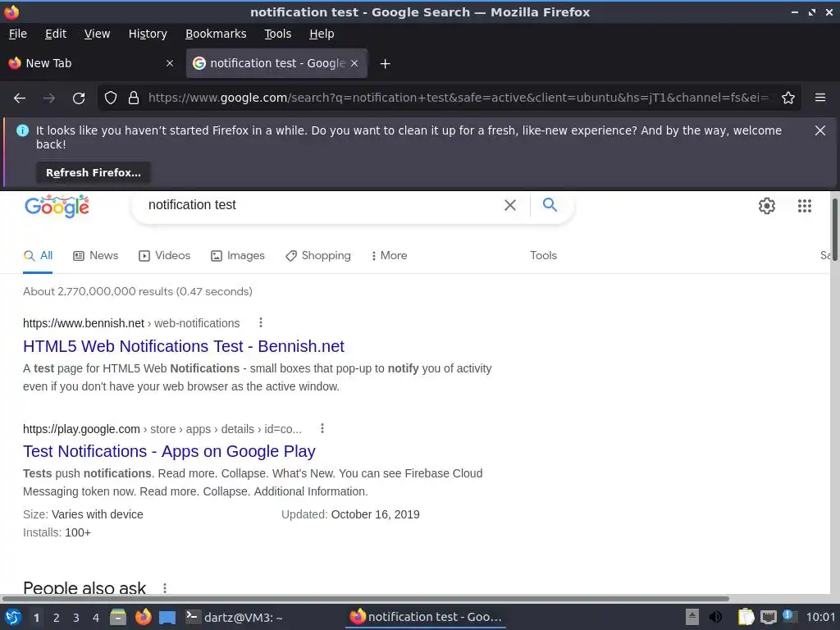Viewport: 840px width, 630px height.
Task: Open the volume control tray icon
Action: [715, 617]
